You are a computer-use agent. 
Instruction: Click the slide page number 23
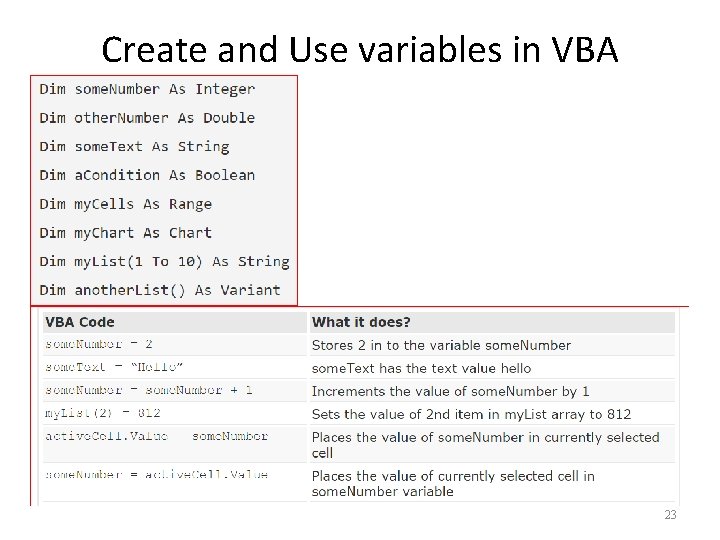pos(669,515)
